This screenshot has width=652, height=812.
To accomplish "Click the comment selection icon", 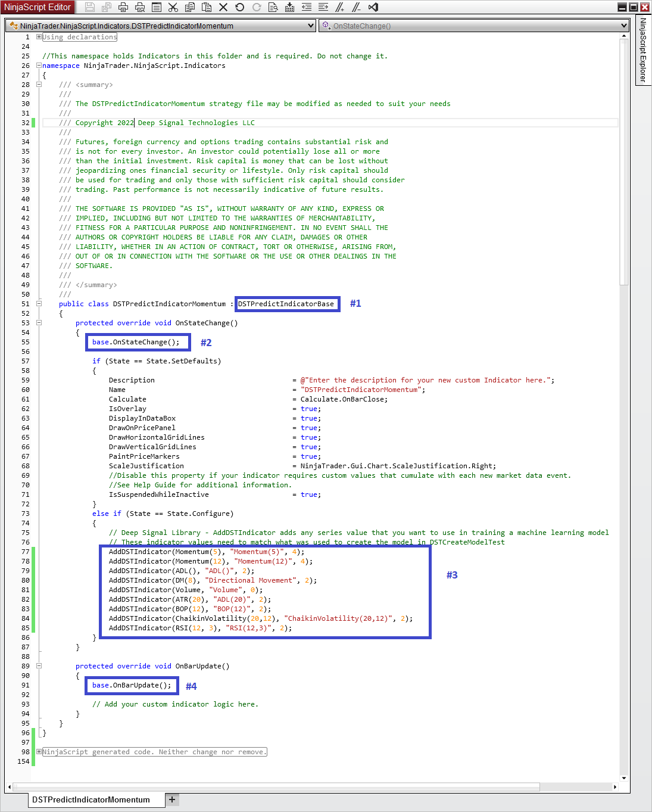I will point(340,7).
